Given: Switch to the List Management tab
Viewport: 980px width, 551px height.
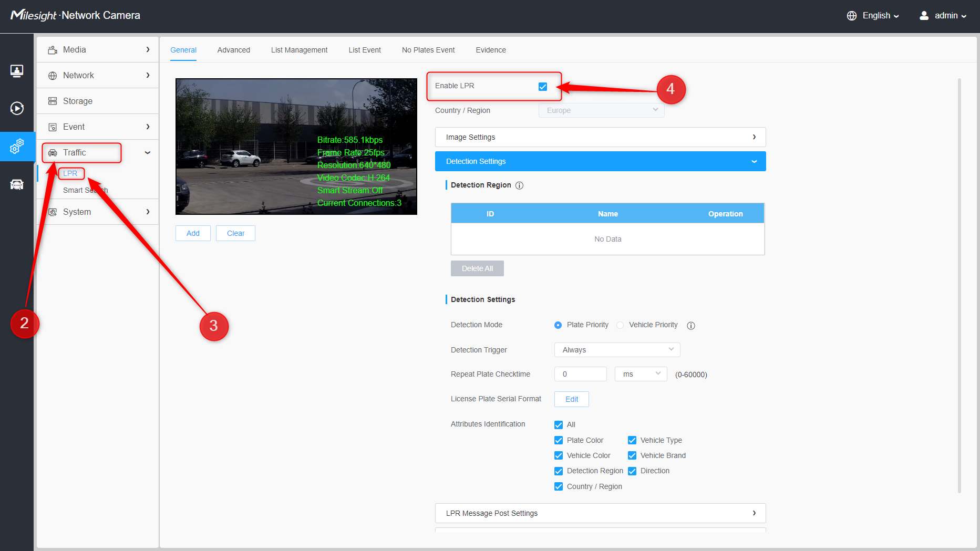Looking at the screenshot, I should coord(299,50).
